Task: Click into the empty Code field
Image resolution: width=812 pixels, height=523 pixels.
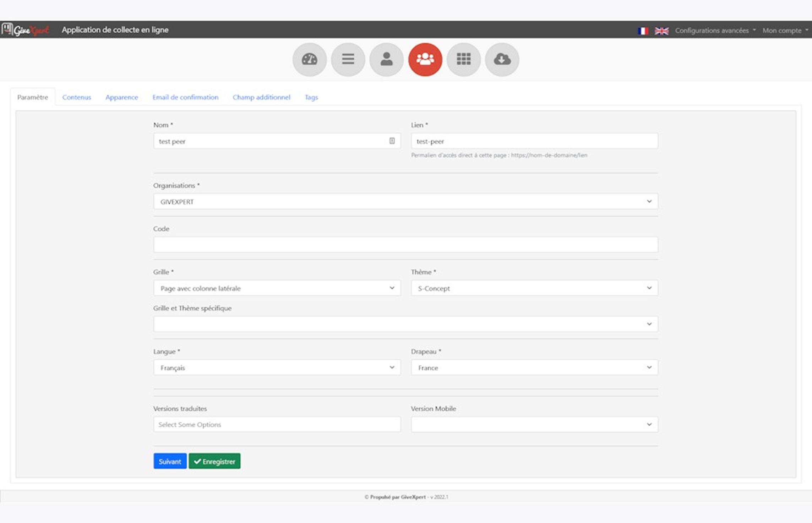Action: point(405,245)
